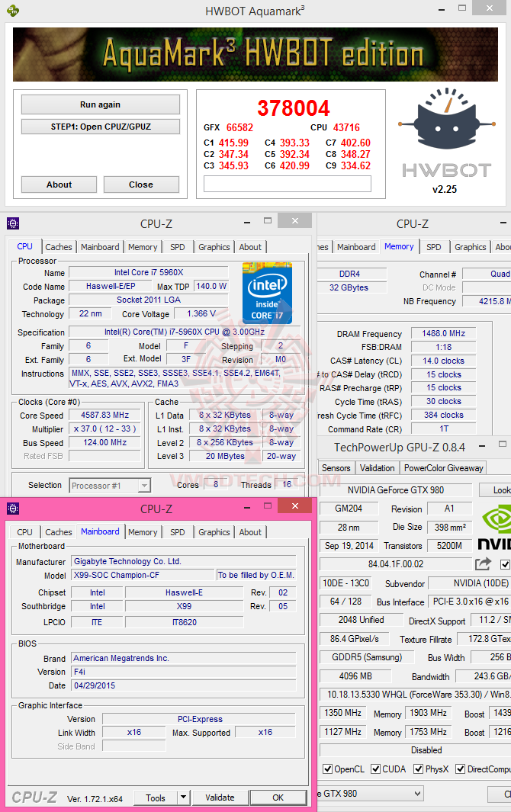Switch to Caches tab in top CPU-Z window
Image resolution: width=511 pixels, height=812 pixels.
click(x=59, y=247)
